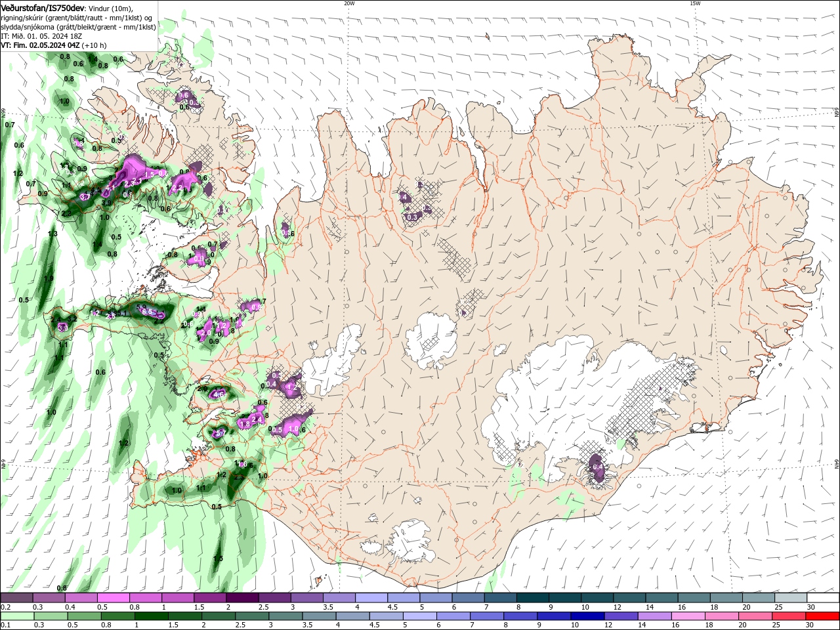The width and height of the screenshot is (840, 630).
Task: Select the medium green 0.5 rain legend swatch
Action: click(x=85, y=616)
